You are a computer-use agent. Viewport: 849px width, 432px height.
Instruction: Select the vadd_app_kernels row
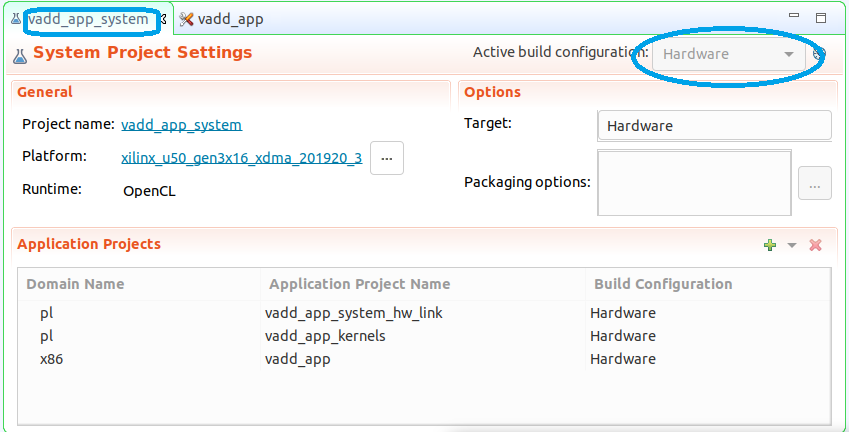(424, 336)
